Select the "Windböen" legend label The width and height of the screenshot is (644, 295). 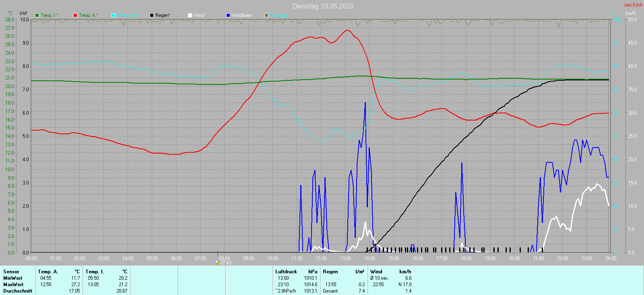pos(242,15)
